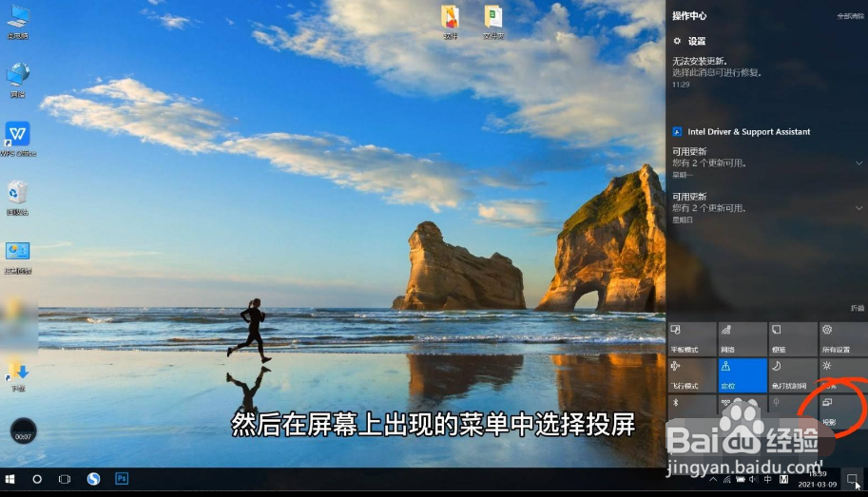Open the clock showing 2021-03-09

(x=817, y=479)
